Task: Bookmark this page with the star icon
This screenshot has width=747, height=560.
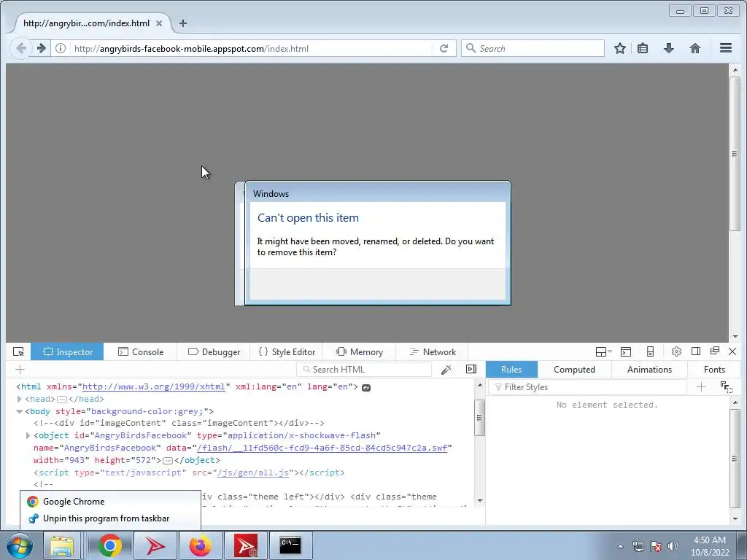Action: [620, 48]
